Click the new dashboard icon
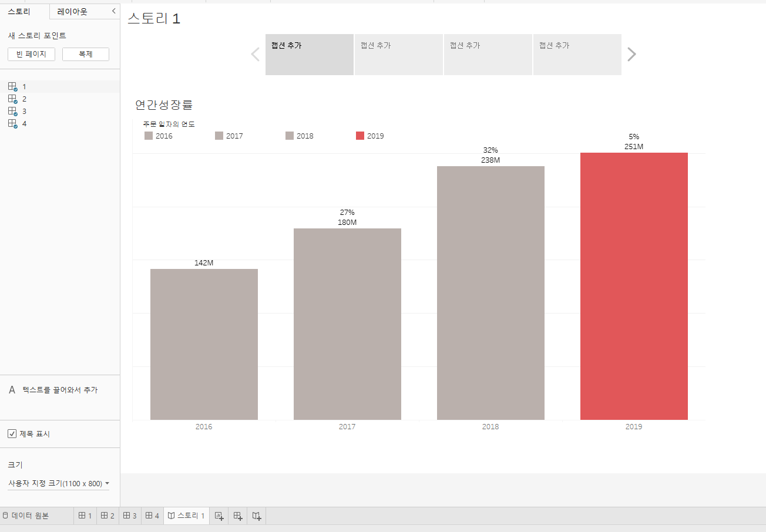 click(238, 516)
